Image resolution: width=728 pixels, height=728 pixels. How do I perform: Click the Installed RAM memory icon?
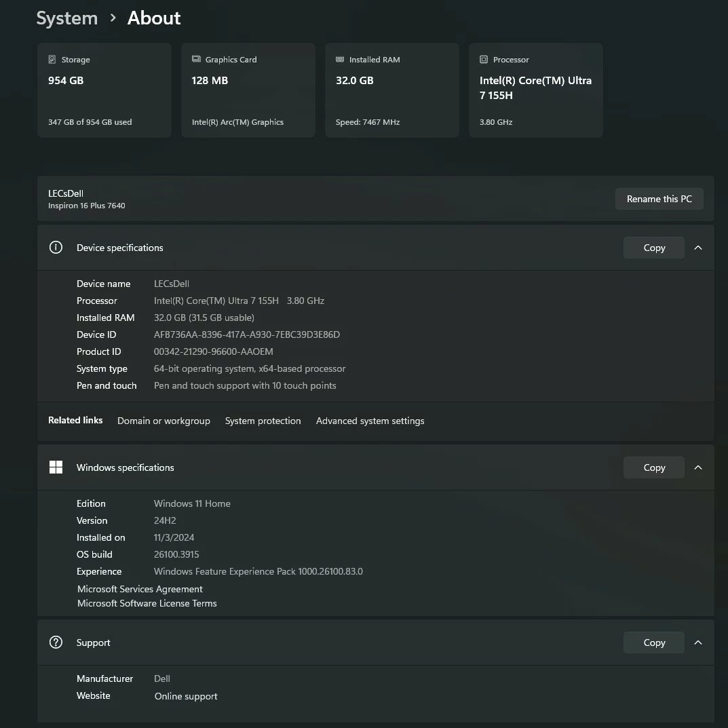[340, 60]
